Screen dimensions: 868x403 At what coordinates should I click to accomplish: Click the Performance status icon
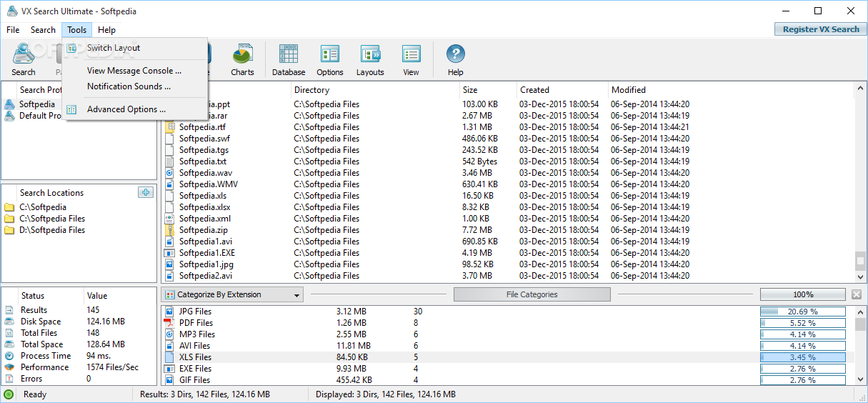pyautogui.click(x=9, y=367)
